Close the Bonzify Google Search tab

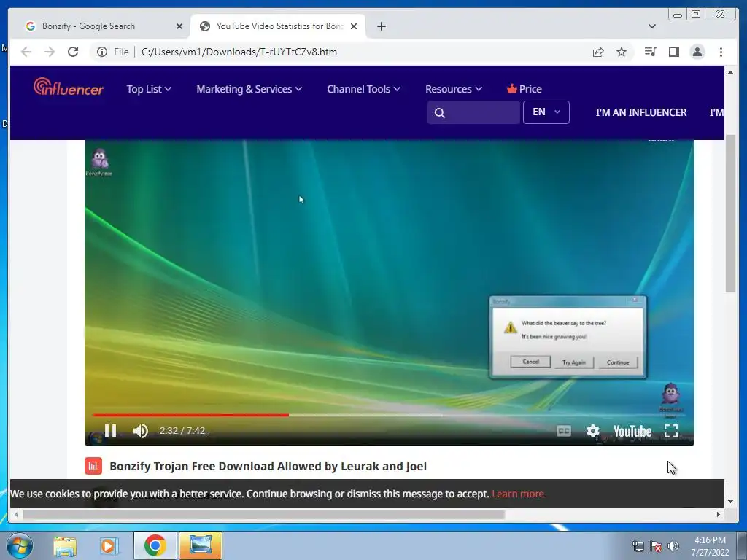tap(179, 26)
